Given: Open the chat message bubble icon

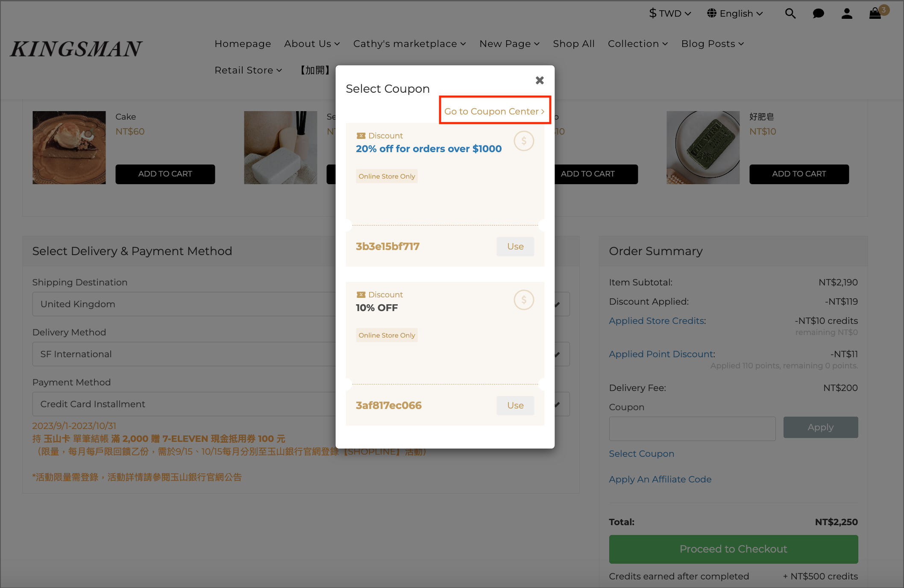Looking at the screenshot, I should (818, 14).
